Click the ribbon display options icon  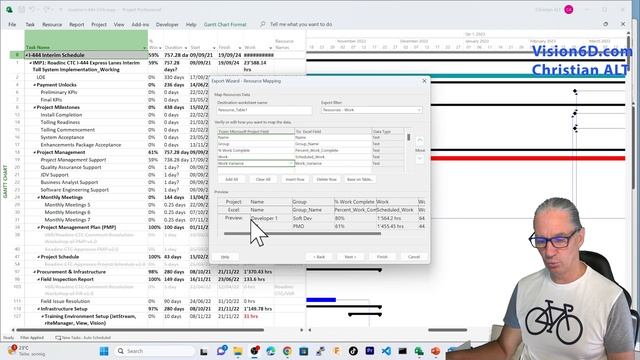606,24
